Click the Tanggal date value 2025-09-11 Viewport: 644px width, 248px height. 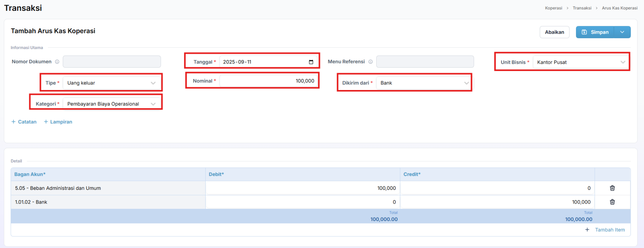237,62
